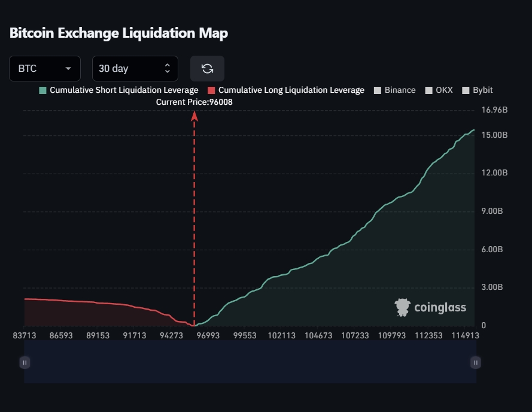The height and width of the screenshot is (412, 532).
Task: Click the right range slider handle
Action: tap(475, 362)
